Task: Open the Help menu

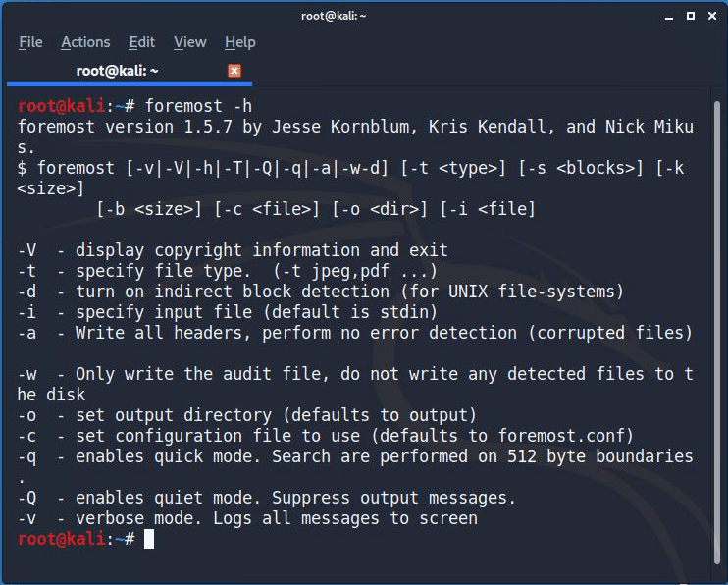Action: 240,42
